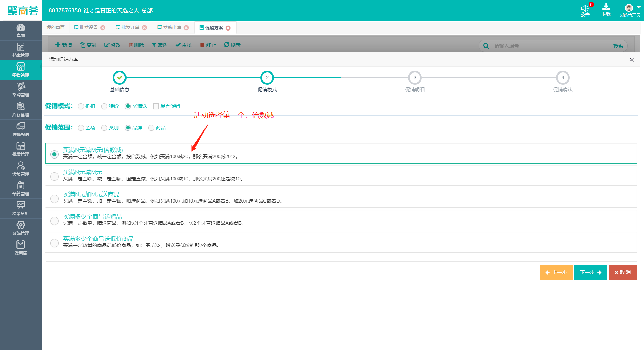Image resolution: width=644 pixels, height=350 pixels.
Task: Click the 刷新 refresh toolbar button
Action: tap(232, 45)
